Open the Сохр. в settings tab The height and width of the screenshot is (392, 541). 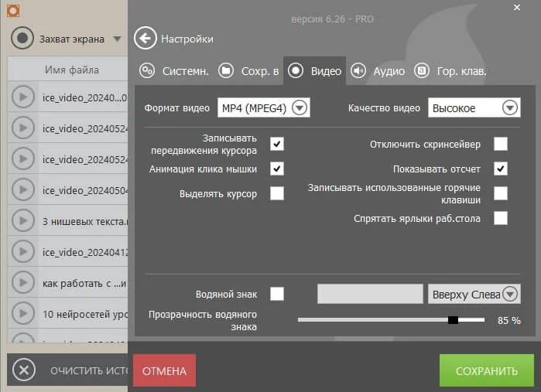(248, 71)
